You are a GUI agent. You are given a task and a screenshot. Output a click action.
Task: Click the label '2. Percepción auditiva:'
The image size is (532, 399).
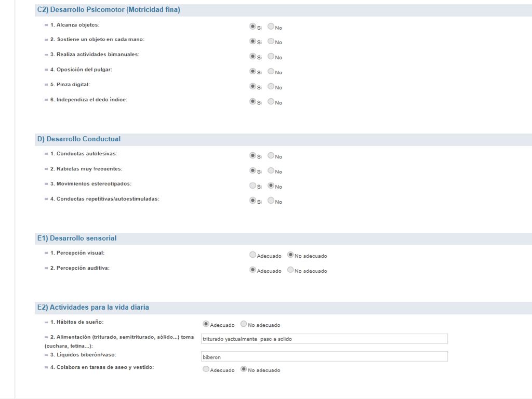tap(80, 268)
